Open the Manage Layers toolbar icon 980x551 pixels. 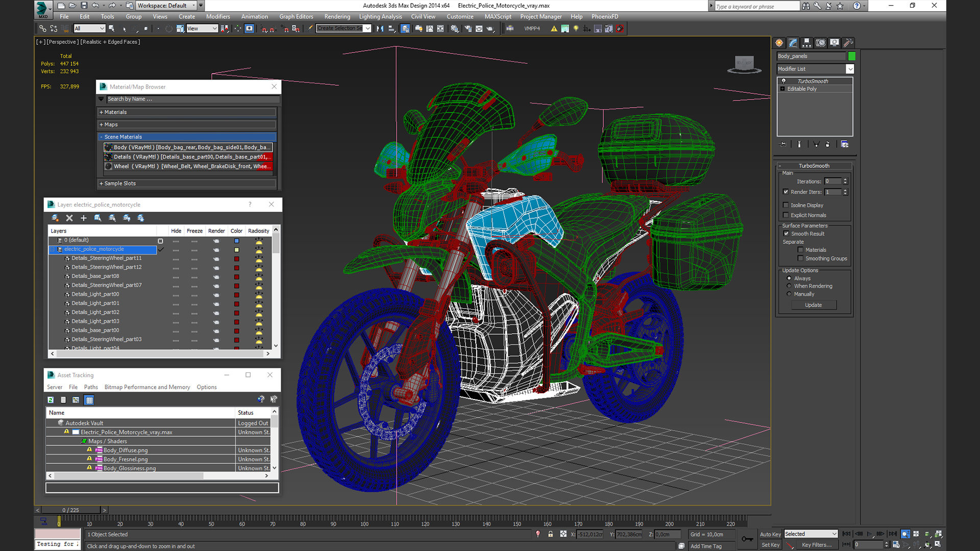tap(405, 29)
